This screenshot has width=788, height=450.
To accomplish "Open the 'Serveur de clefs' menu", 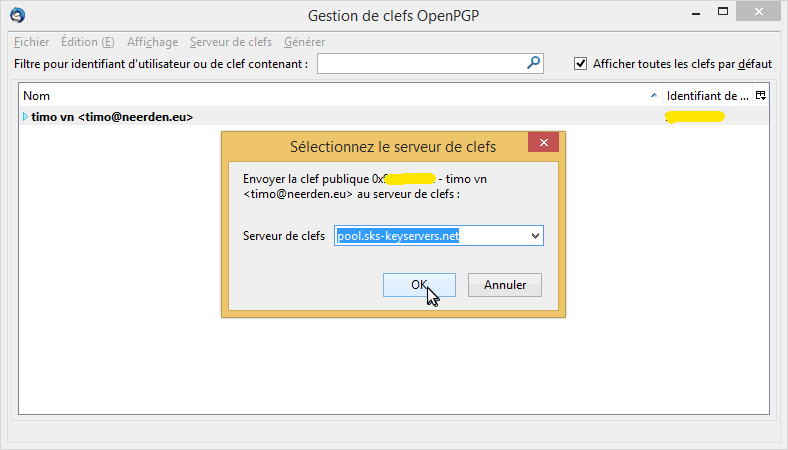I will pos(231,42).
